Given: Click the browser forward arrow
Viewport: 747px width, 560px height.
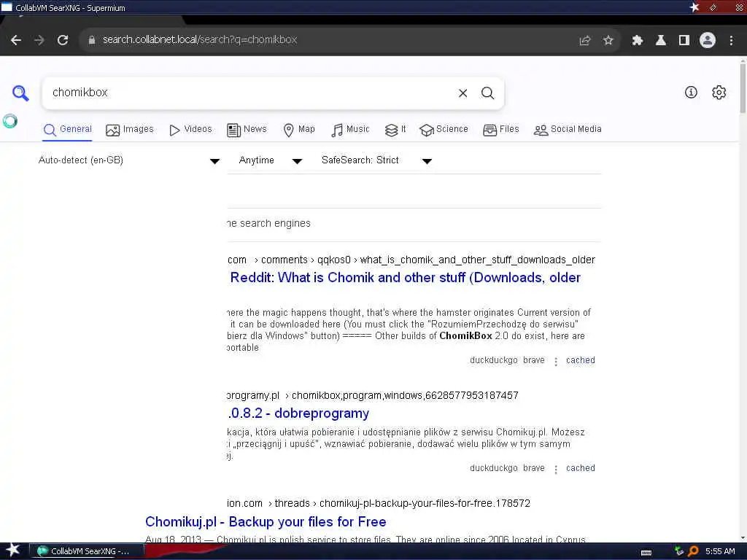Looking at the screenshot, I should pos(39,40).
